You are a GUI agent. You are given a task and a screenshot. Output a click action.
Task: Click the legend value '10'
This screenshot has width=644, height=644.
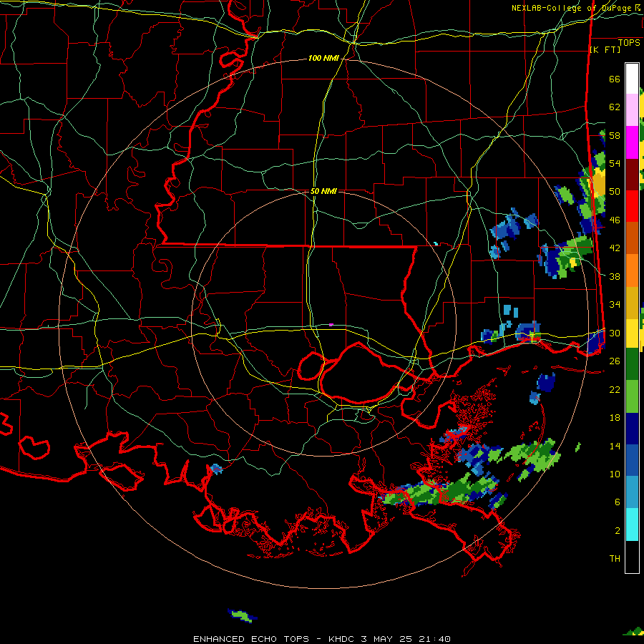pos(615,474)
